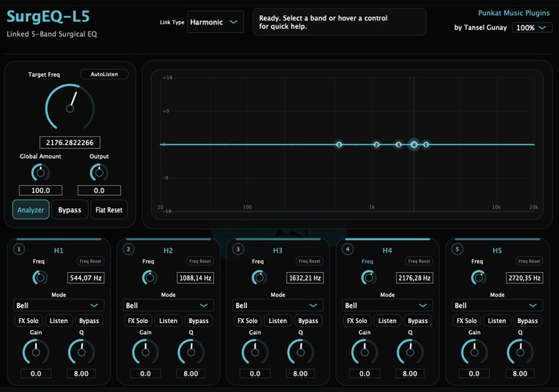Toggle Listen on band H1
This screenshot has height=392, width=559.
coord(59,321)
